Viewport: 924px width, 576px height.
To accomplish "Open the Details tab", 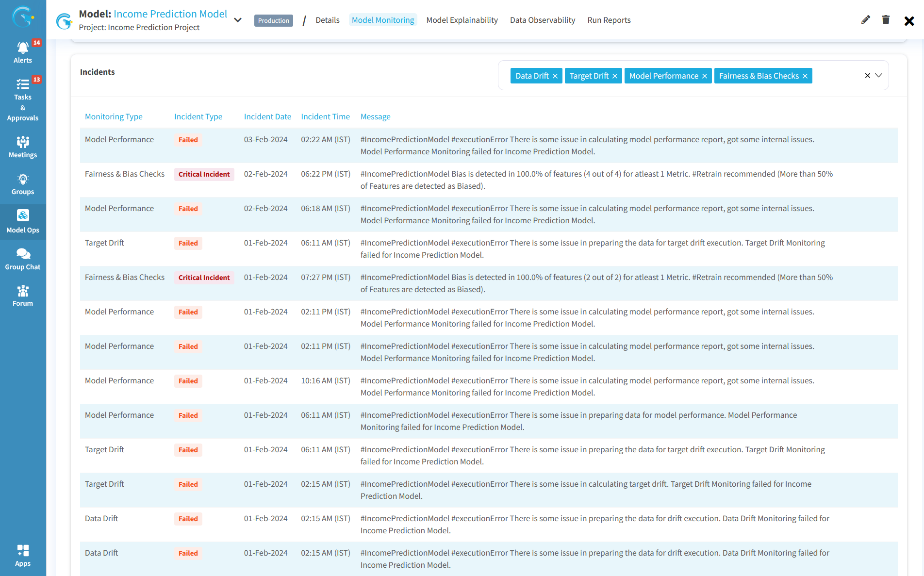I will tap(328, 20).
